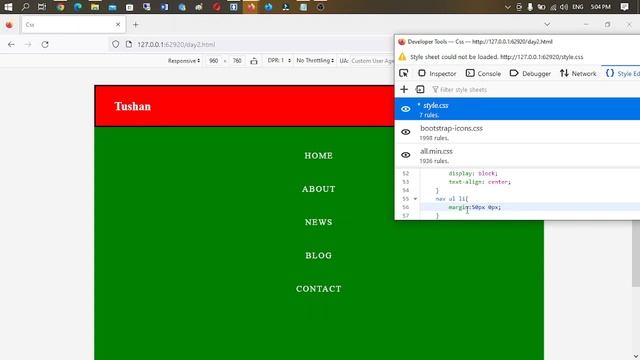Open the Responsive device dropdown
This screenshot has height=360, width=640.
tap(184, 60)
